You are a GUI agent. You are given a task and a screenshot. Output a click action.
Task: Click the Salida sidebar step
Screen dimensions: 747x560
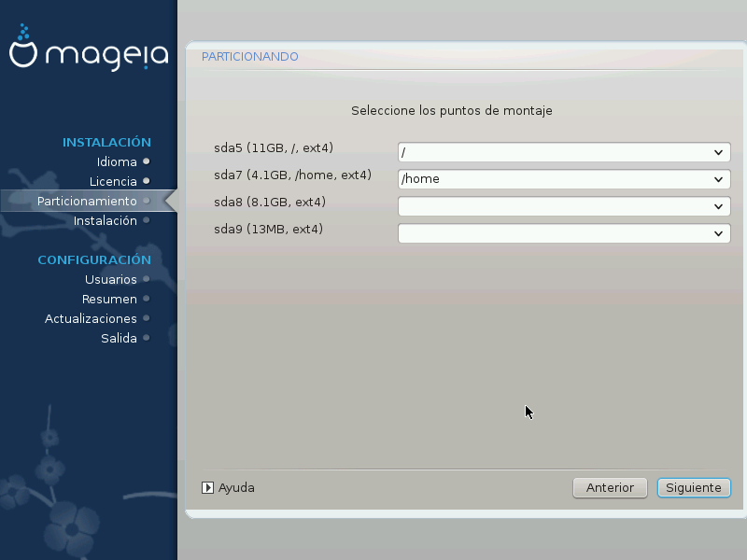point(119,338)
